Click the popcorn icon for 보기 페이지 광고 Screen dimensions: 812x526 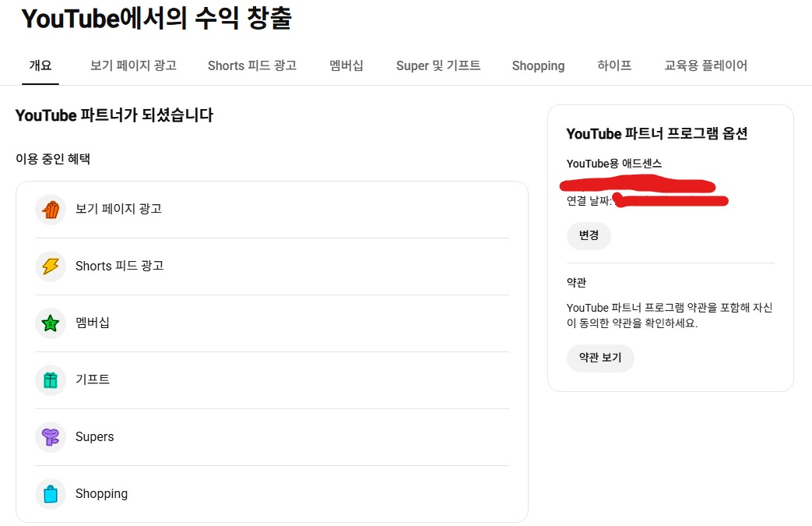point(51,210)
